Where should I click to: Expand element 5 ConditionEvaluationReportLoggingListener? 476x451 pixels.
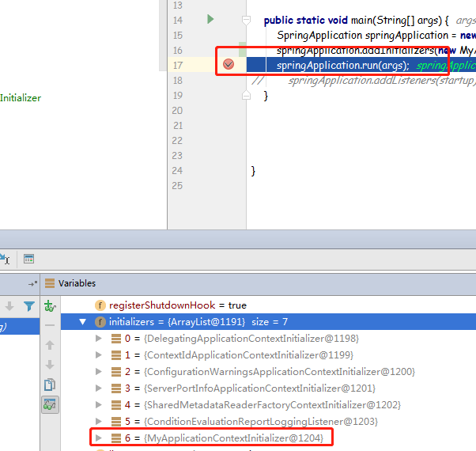tap(98, 421)
